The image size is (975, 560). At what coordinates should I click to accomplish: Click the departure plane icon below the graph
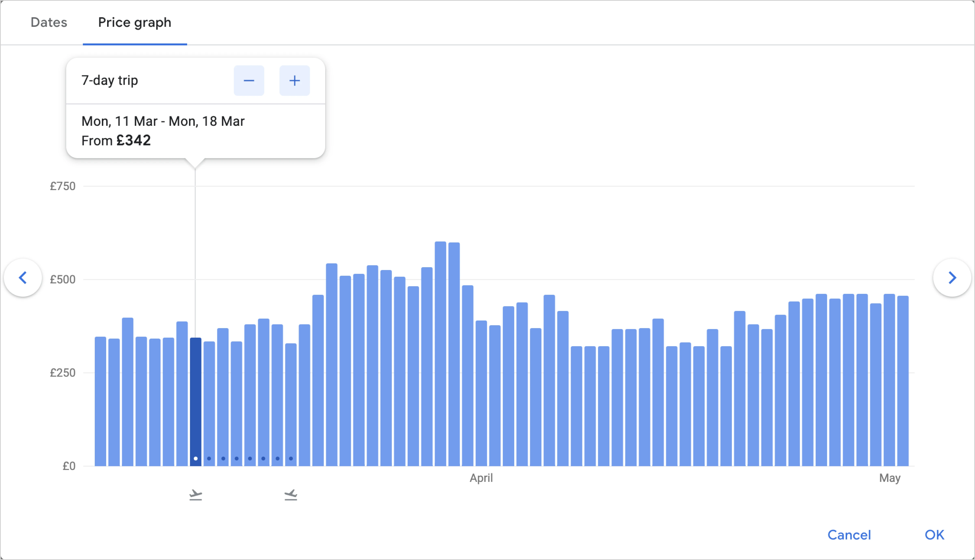[196, 495]
